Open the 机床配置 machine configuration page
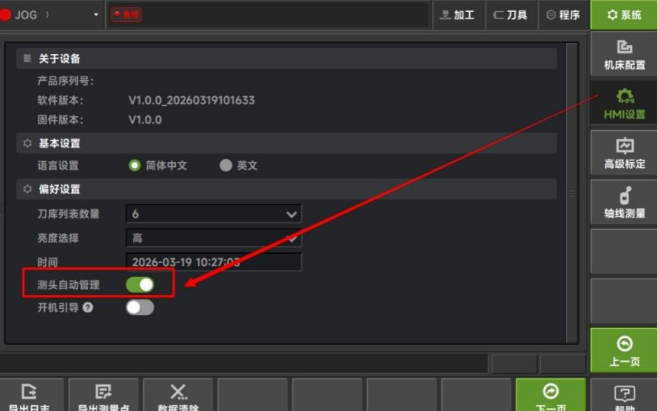 point(624,55)
